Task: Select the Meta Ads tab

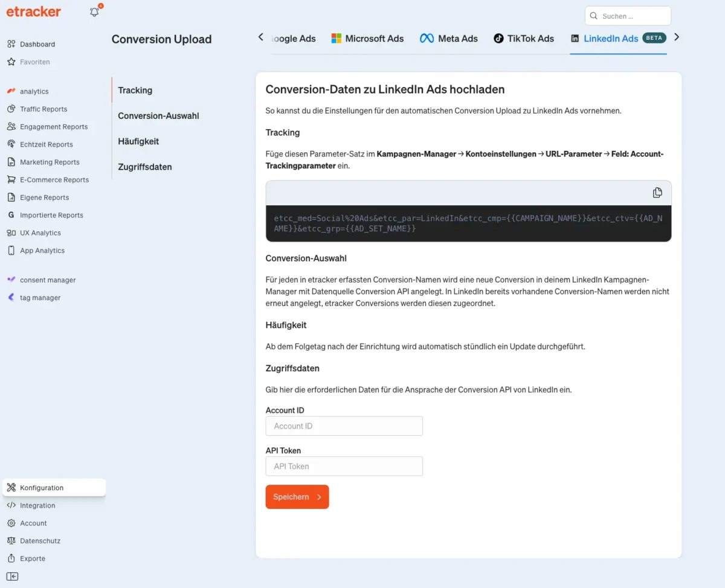Action: [449, 39]
